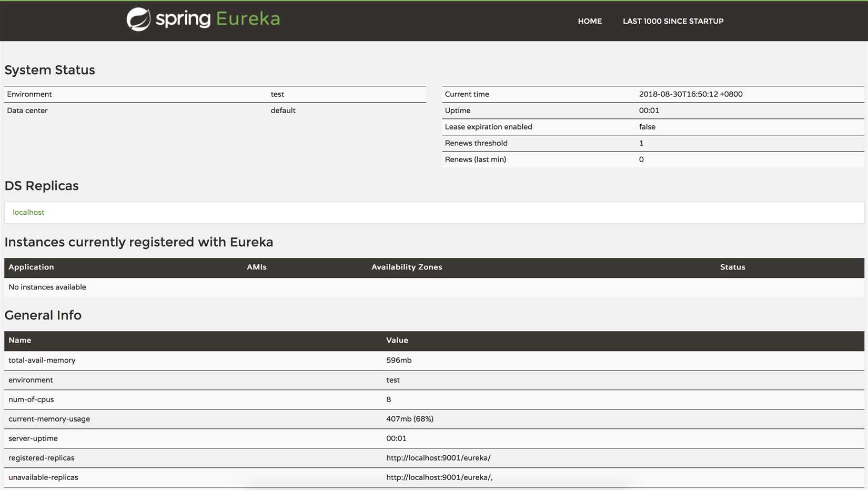Click the Value column header
Viewport: 868px width, 490px height.
pos(397,340)
